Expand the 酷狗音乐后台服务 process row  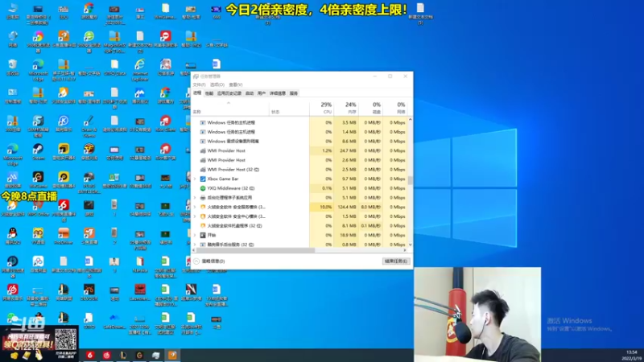pos(195,245)
